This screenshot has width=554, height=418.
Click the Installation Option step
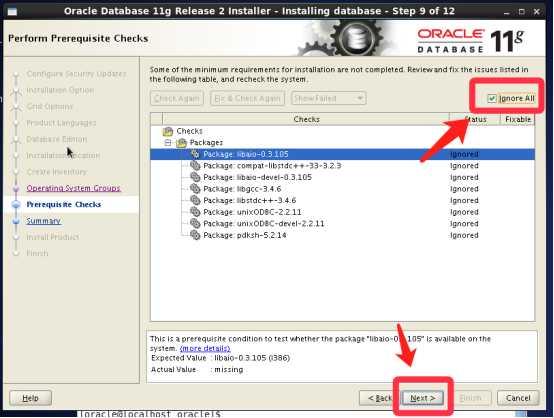pyautogui.click(x=60, y=90)
